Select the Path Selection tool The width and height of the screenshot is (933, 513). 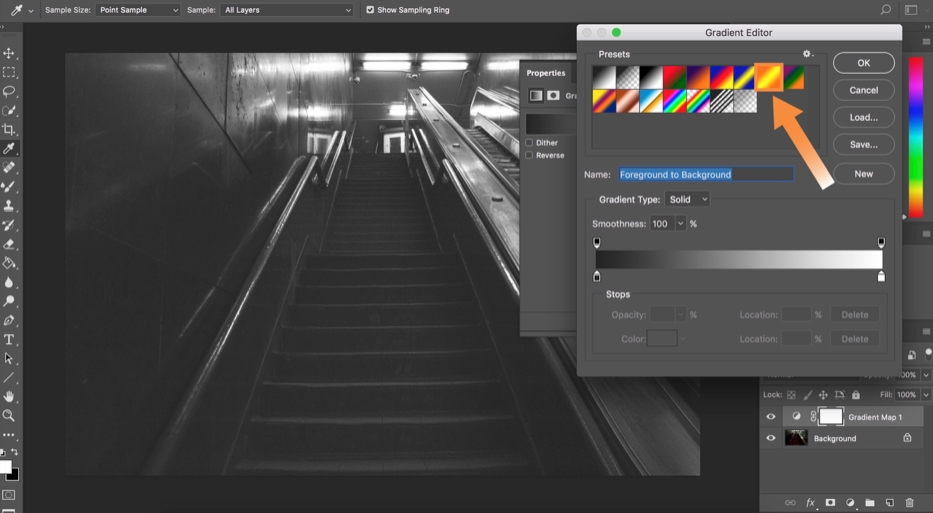(9, 358)
